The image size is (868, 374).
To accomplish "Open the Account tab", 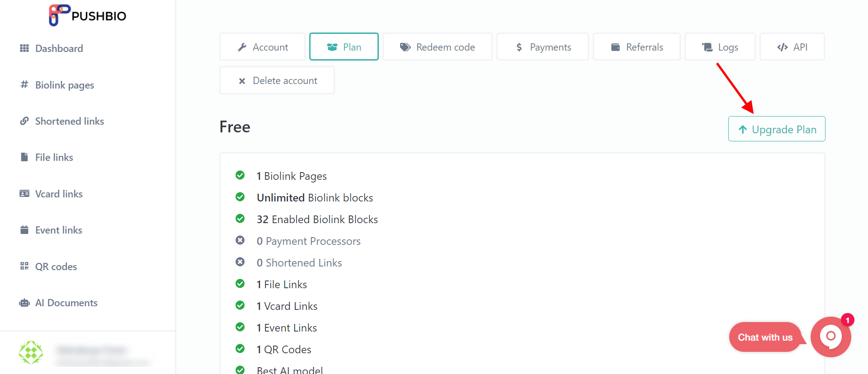I will [263, 47].
